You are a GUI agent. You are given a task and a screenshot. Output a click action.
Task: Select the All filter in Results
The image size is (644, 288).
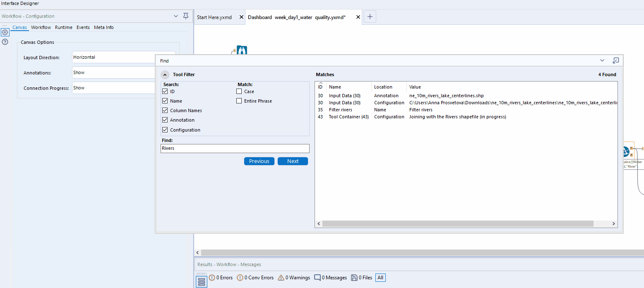tap(380, 278)
